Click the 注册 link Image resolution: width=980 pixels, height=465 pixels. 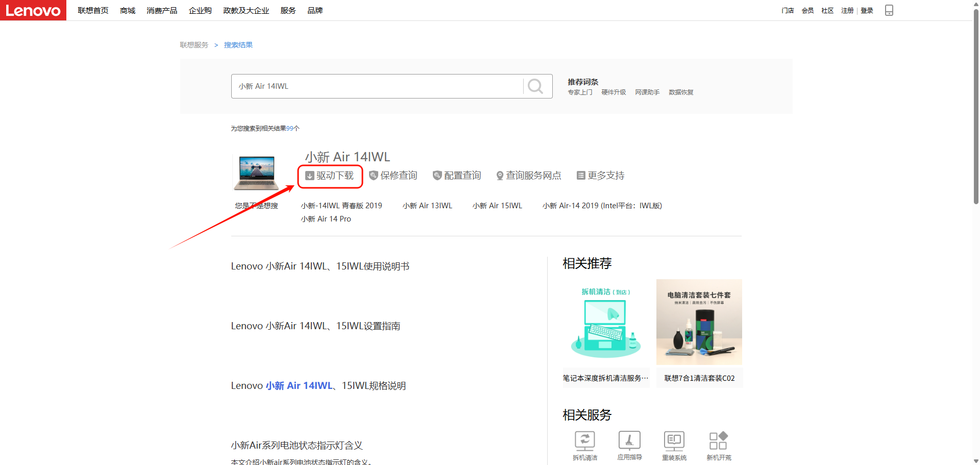point(847,11)
